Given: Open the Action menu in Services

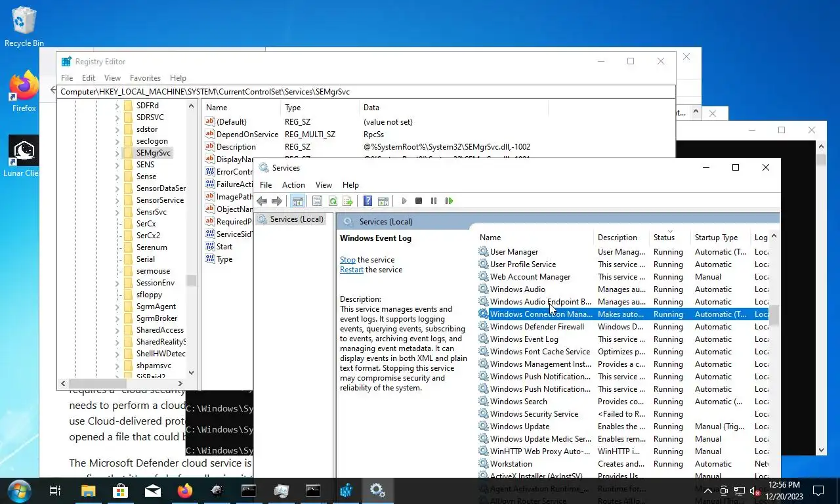Looking at the screenshot, I should [x=293, y=185].
